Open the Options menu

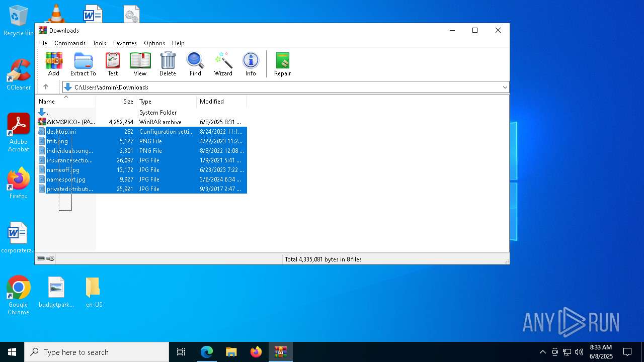pyautogui.click(x=154, y=43)
